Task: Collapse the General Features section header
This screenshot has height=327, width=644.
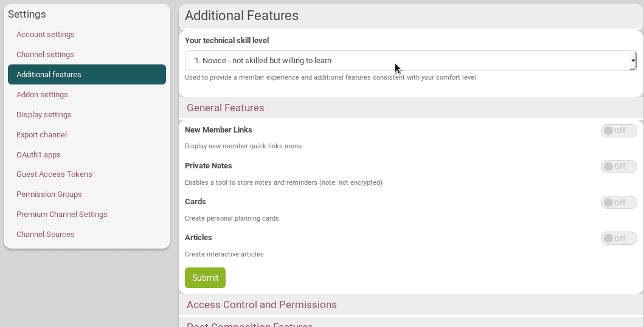Action: (x=226, y=108)
